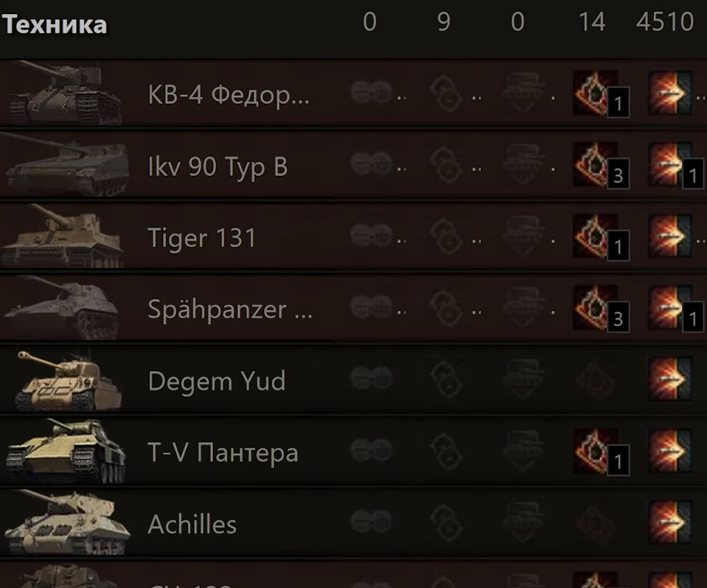This screenshot has width=707, height=588.
Task: Click the dimmed tank-with-arrow icon in Tiger 131 row
Action: [523, 236]
